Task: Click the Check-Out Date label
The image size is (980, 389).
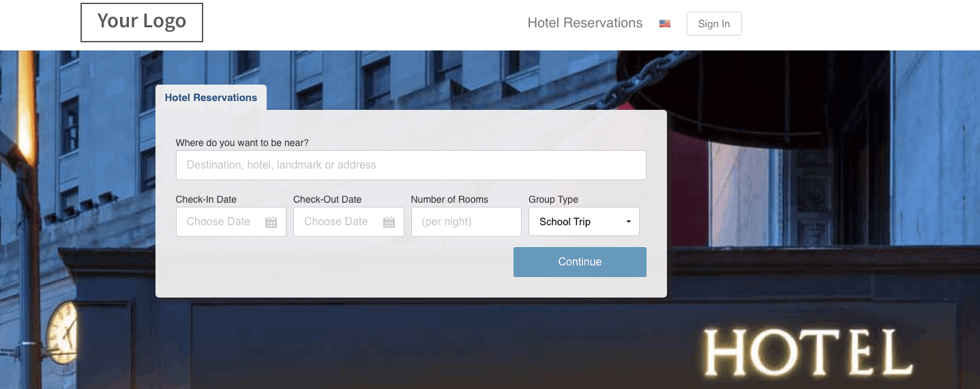Action: (327, 199)
